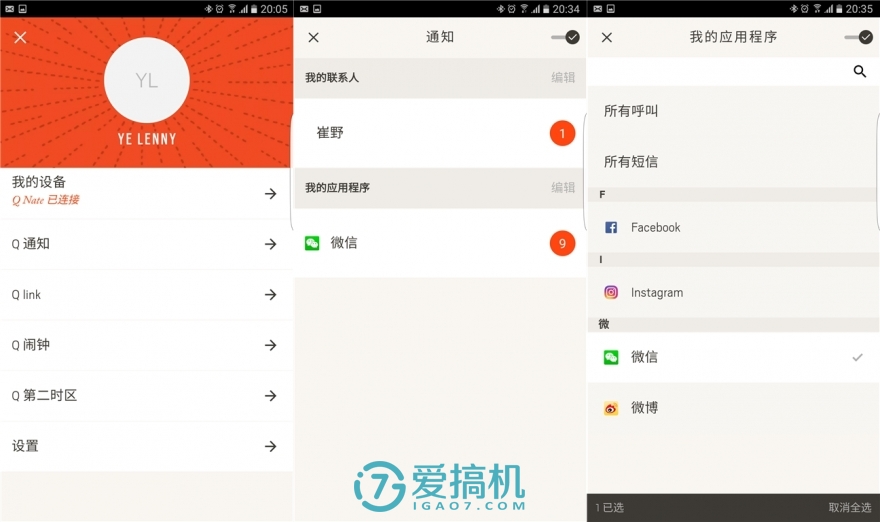The image size is (880, 522).
Task: Tap the WeChat icon in 通知 list
Action: [x=312, y=243]
